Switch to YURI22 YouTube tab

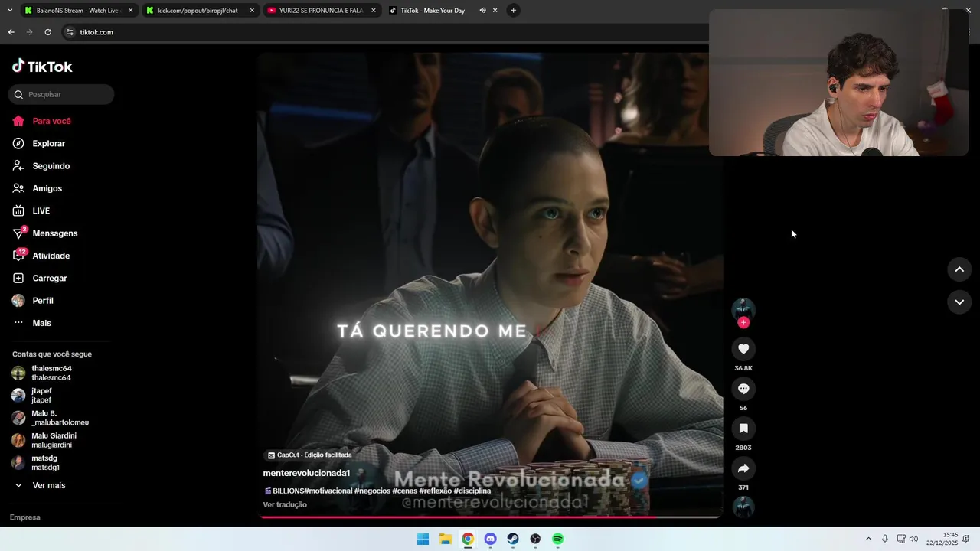click(x=320, y=11)
